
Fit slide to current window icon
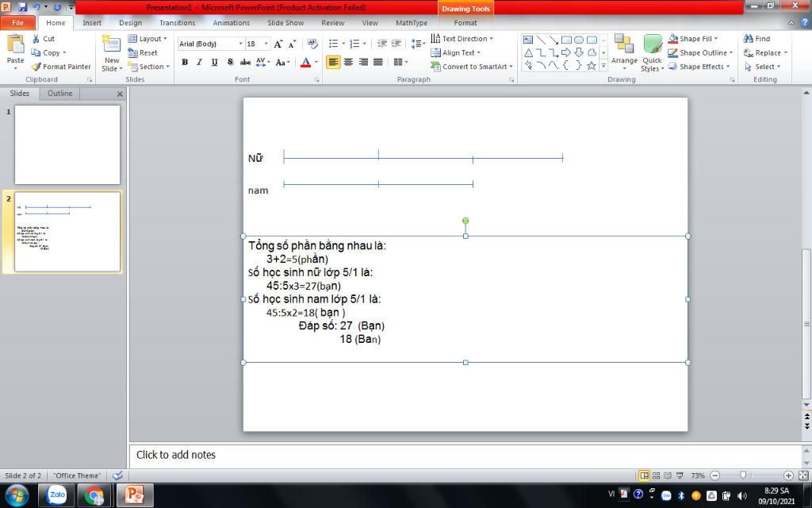pos(803,475)
